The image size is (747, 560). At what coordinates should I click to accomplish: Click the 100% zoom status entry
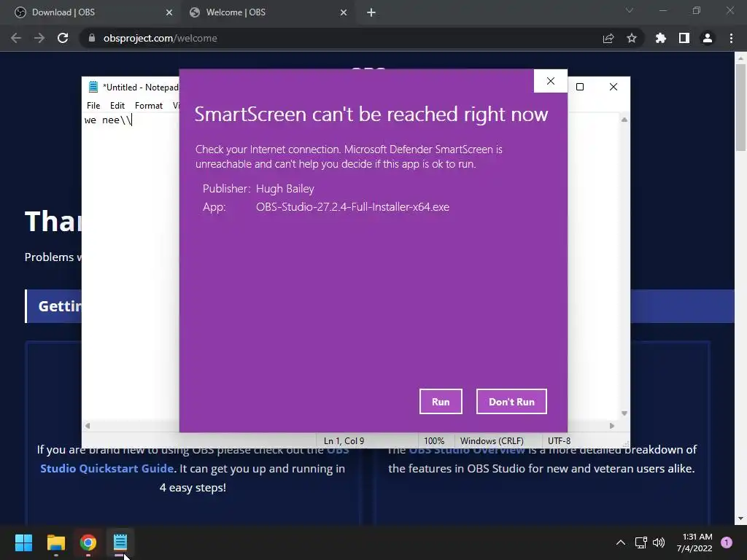click(x=434, y=441)
